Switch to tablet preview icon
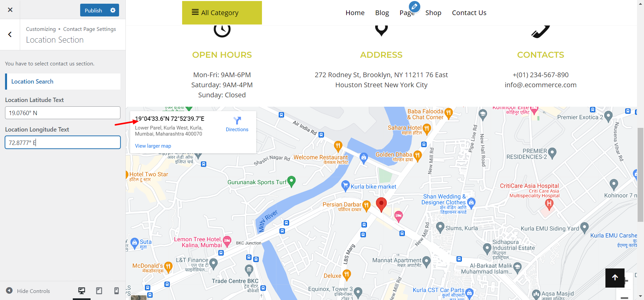The height and width of the screenshot is (300, 644). [99, 291]
